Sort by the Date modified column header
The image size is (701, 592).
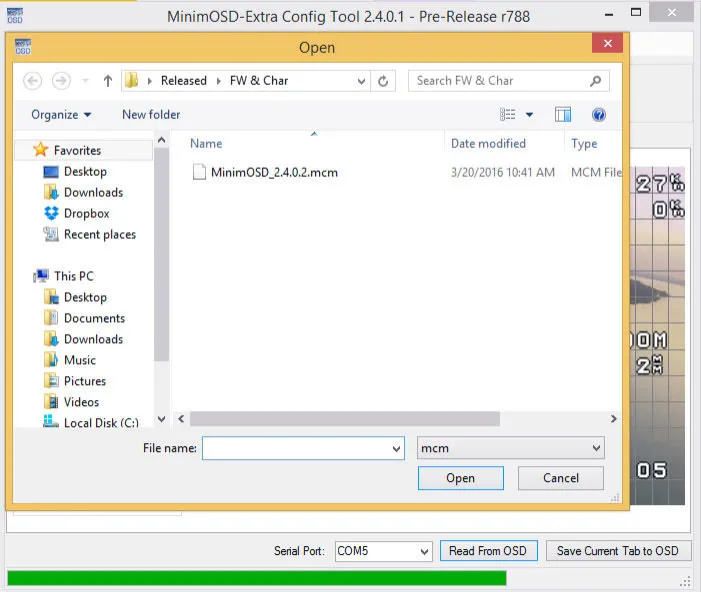point(488,144)
